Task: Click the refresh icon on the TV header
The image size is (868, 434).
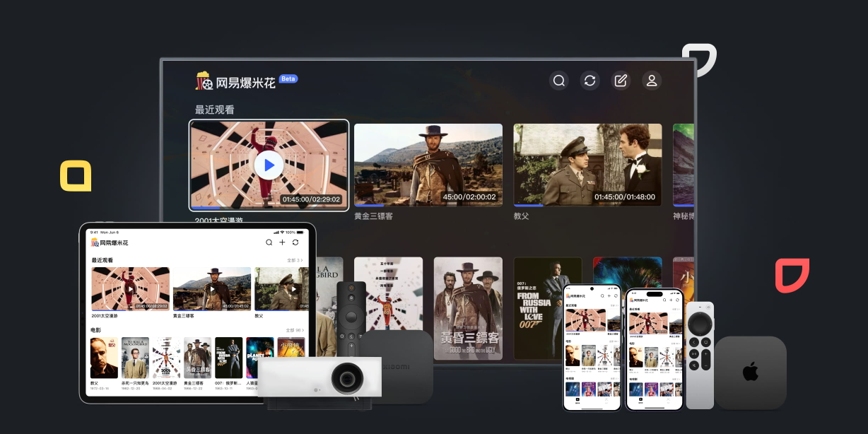Action: point(590,81)
